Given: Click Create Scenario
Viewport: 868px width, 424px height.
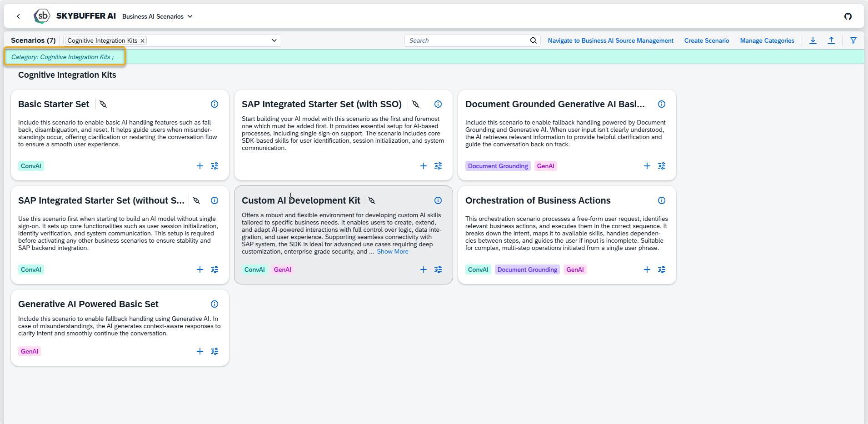Looking at the screenshot, I should (x=707, y=40).
